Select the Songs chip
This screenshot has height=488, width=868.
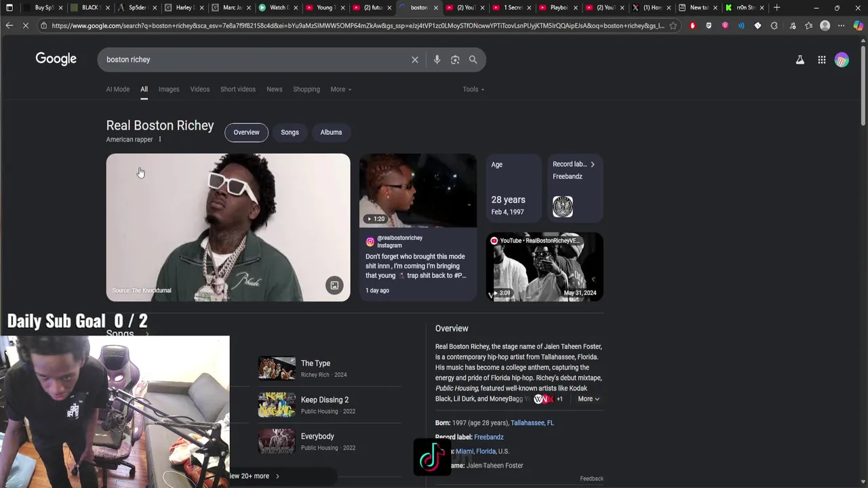point(290,132)
